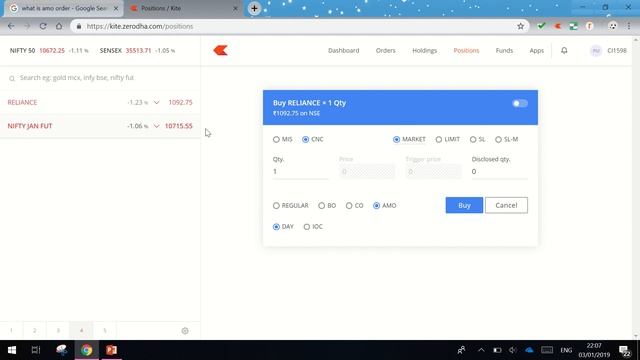
Task: Select the SL-M order type
Action: (x=507, y=139)
